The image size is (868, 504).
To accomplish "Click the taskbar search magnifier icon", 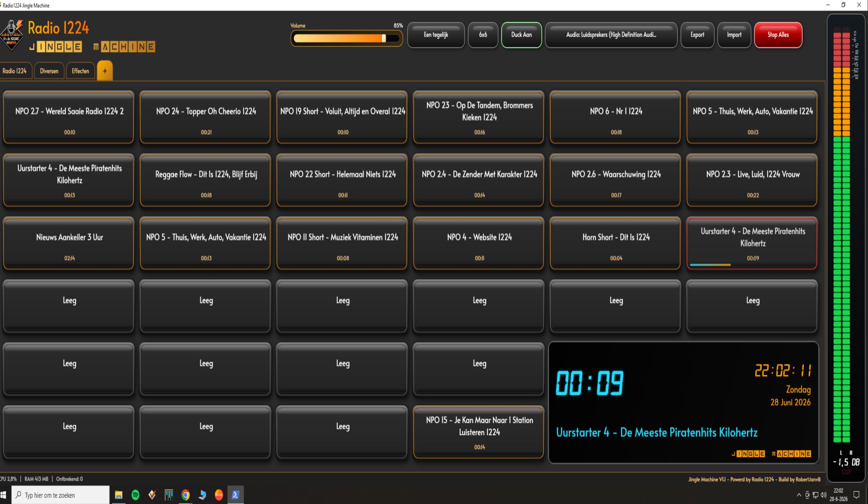I will [x=19, y=495].
